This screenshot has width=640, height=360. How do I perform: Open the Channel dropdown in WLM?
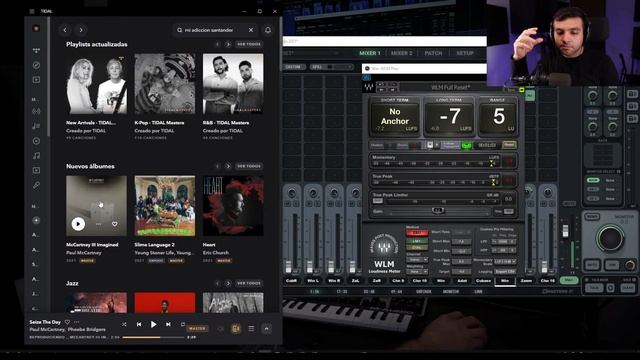[418, 260]
